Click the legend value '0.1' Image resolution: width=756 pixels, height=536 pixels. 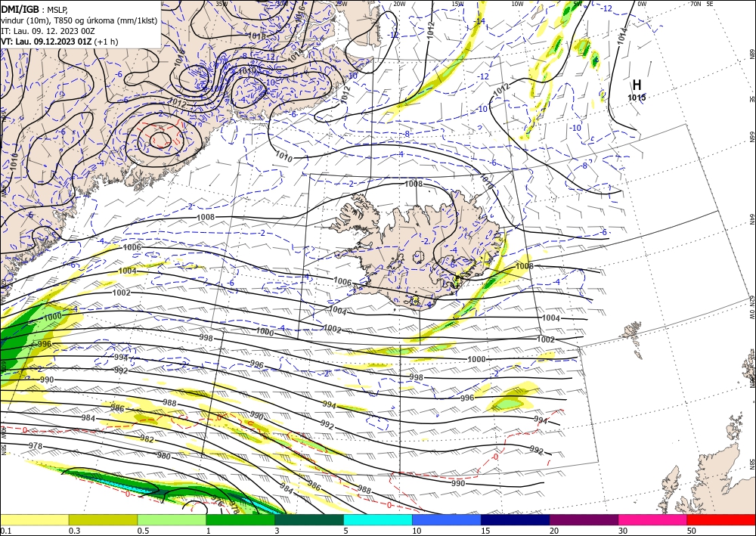tap(5, 531)
